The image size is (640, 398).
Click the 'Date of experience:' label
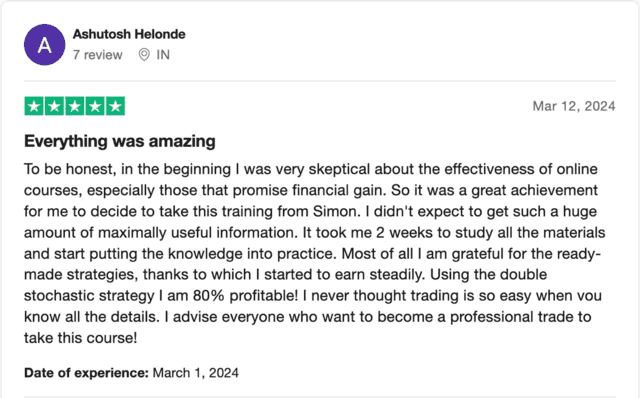pos(86,373)
